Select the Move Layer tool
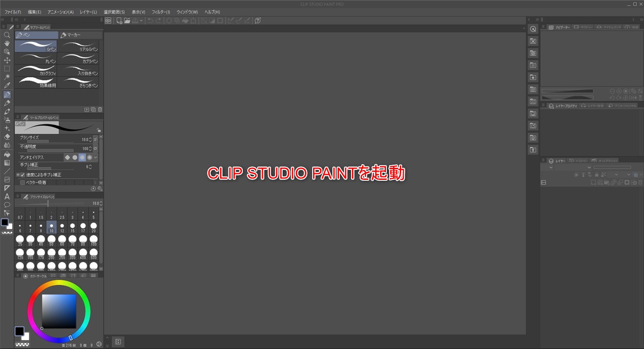Viewport: 644px width, 349px height. point(7,60)
